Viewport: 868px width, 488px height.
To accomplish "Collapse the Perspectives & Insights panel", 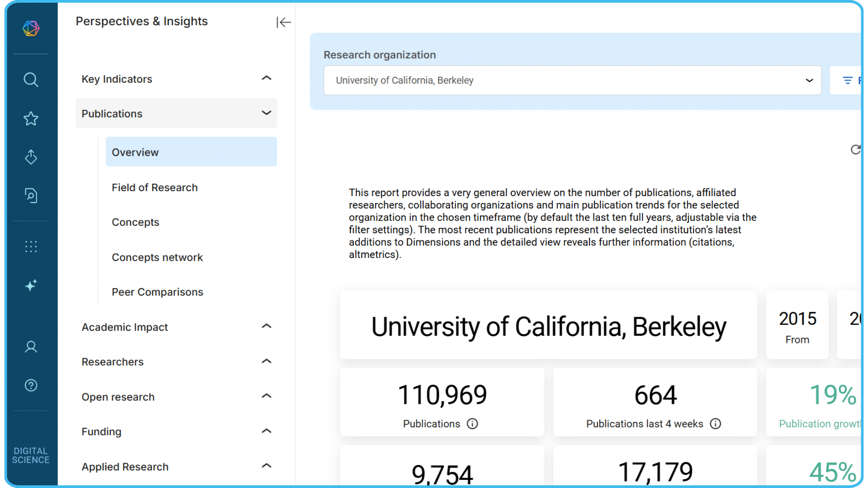I will (283, 22).
